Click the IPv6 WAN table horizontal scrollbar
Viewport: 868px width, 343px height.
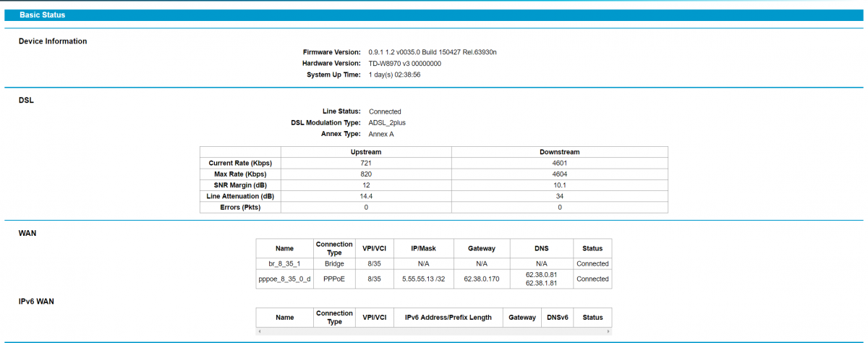(x=434, y=331)
